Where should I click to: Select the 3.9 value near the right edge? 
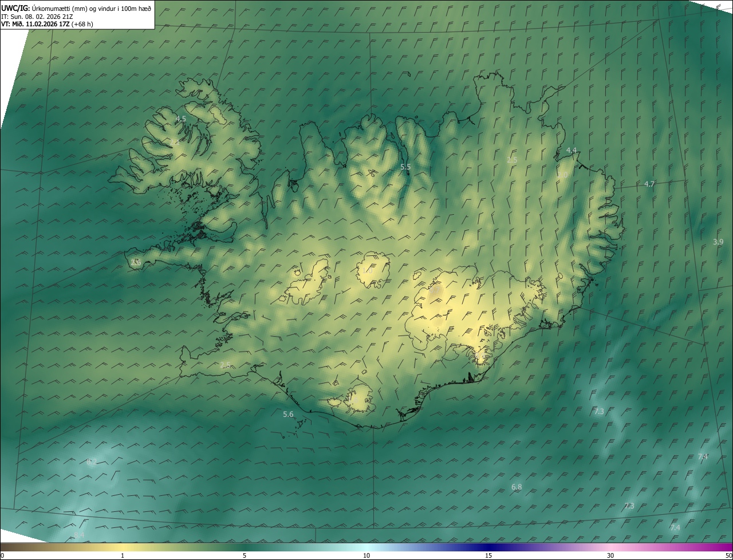click(x=718, y=242)
